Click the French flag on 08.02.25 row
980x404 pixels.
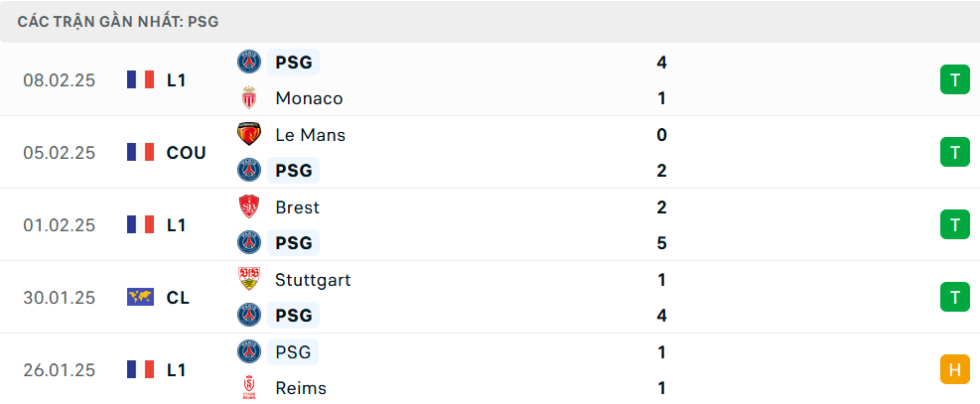coord(141,80)
